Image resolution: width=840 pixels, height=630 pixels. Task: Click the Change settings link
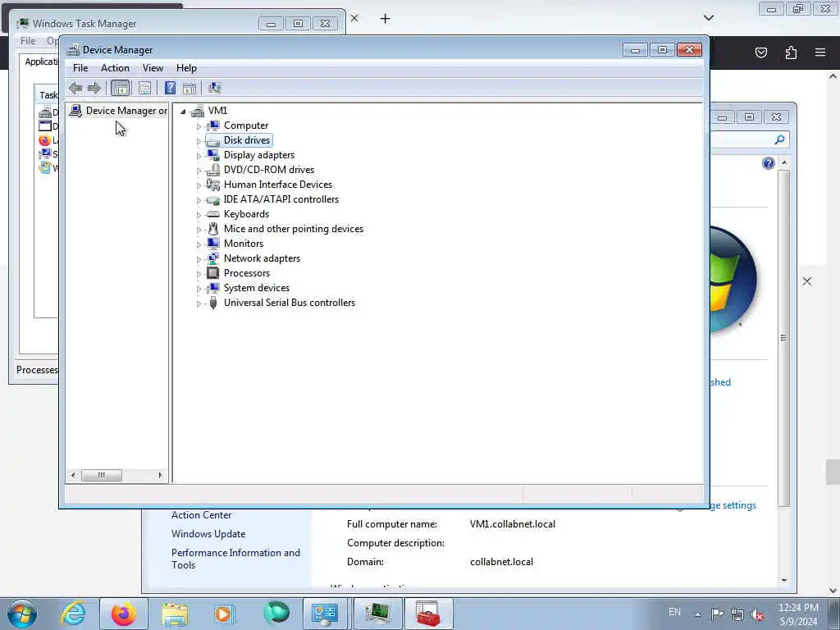pyautogui.click(x=733, y=505)
